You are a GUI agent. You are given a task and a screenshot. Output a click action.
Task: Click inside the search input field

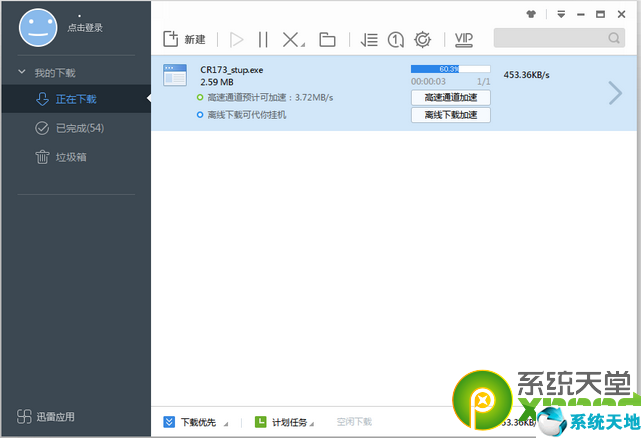click(x=559, y=38)
